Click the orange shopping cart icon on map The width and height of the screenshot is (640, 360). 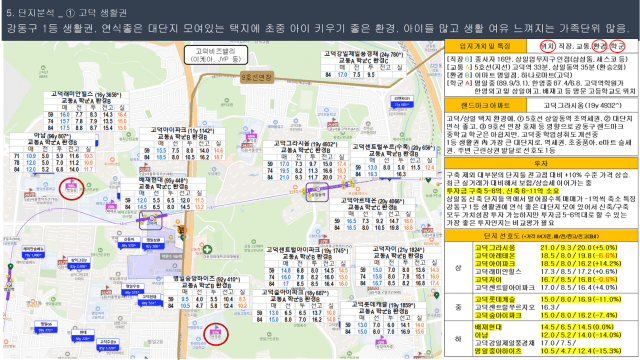click(182, 230)
